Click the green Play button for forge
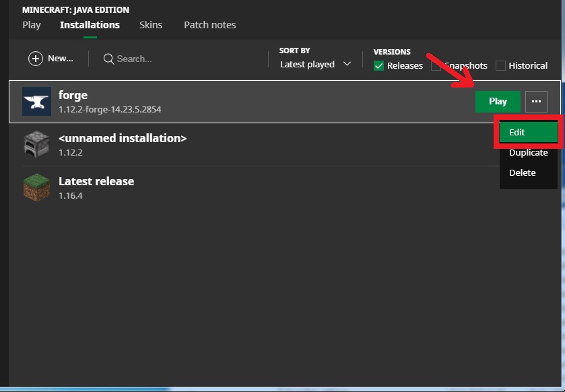The width and height of the screenshot is (565, 392). pyautogui.click(x=498, y=102)
